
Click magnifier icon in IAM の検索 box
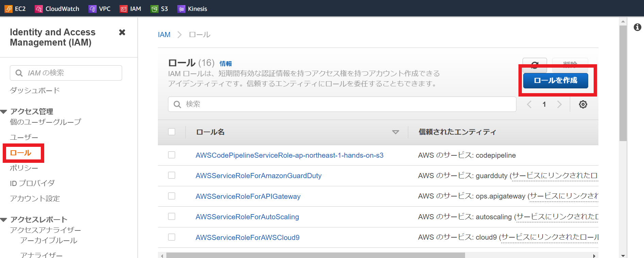[19, 73]
